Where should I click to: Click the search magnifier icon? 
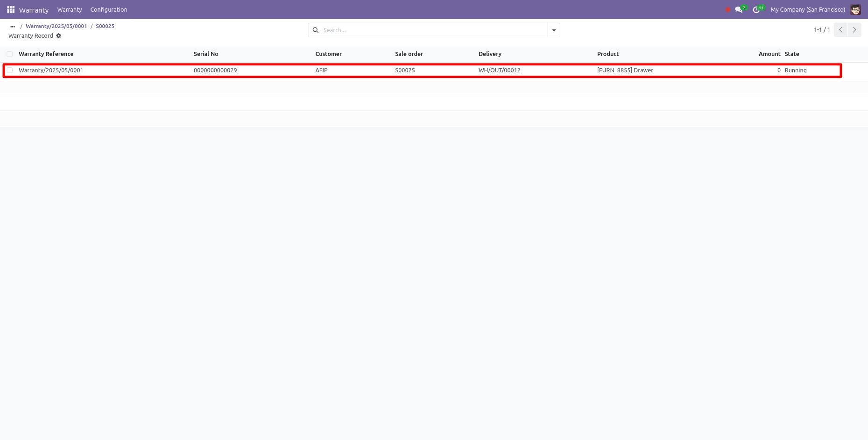(316, 30)
